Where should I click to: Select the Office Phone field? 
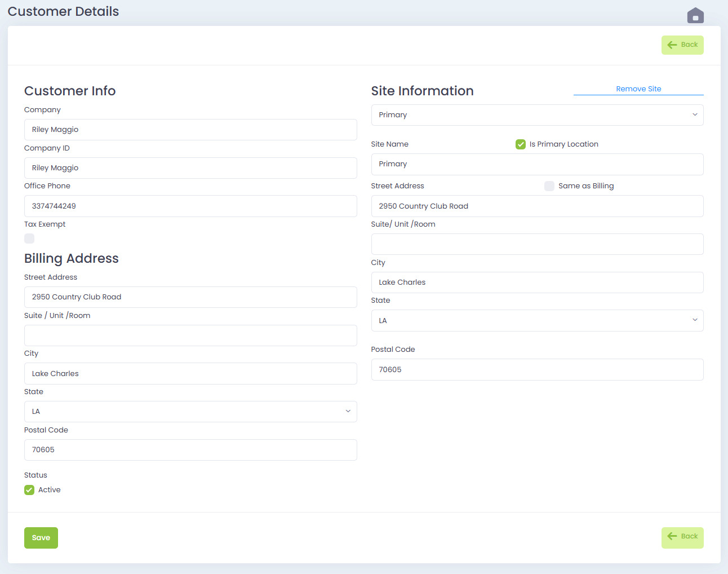190,206
